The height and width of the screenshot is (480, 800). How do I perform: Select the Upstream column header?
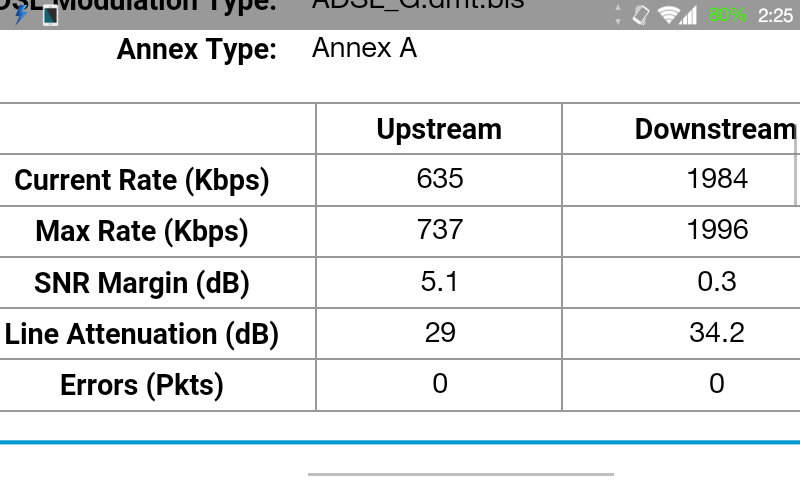439,129
